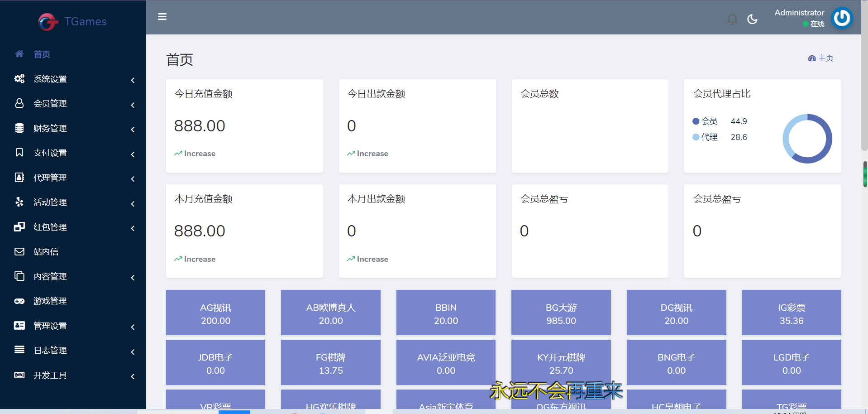Open the notification bell icon

pyautogui.click(x=732, y=19)
